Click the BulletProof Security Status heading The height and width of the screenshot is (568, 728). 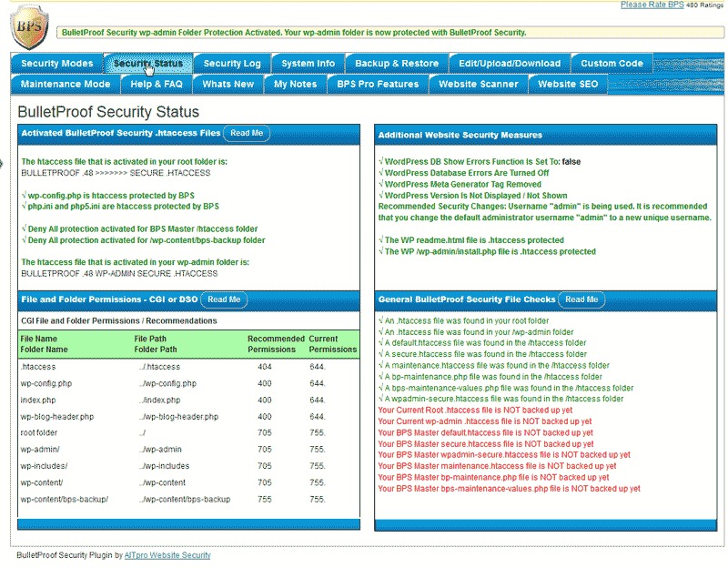[x=108, y=112]
